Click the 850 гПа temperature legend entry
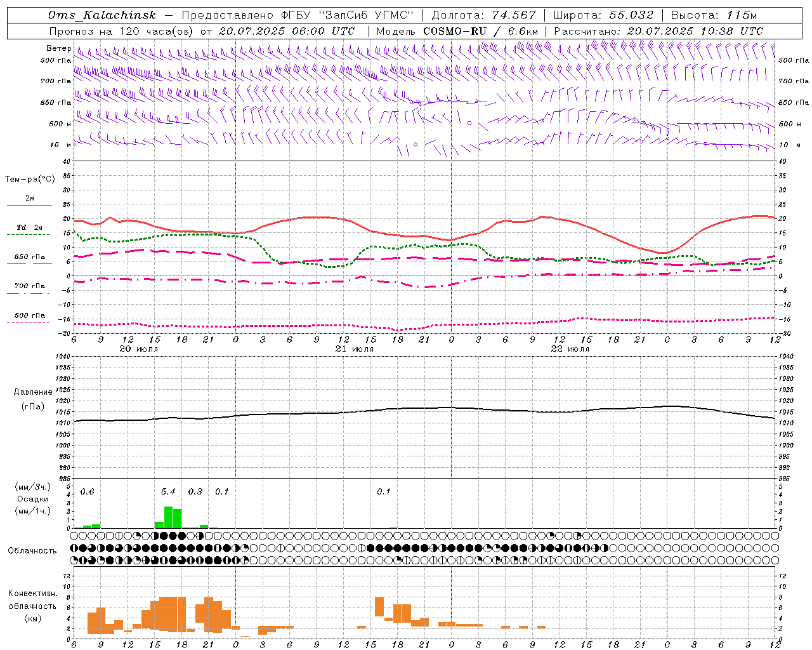This screenshot has height=650, width=812. tap(29, 257)
